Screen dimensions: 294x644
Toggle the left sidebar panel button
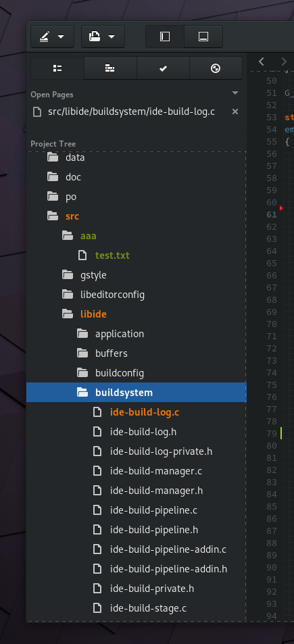pyautogui.click(x=165, y=36)
